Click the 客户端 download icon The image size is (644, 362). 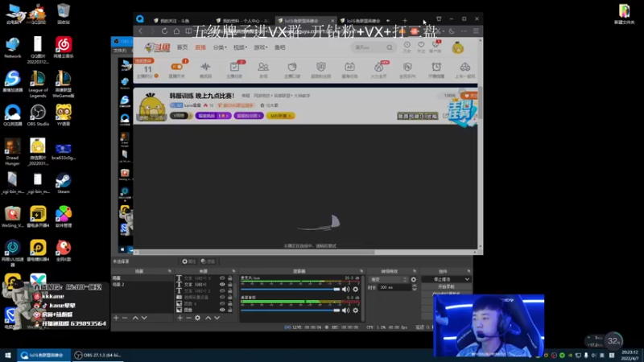[x=435, y=47]
